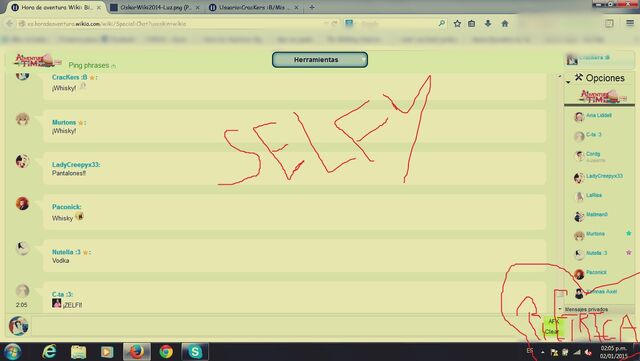Collapse the Opciones panel arrow

coord(568,82)
